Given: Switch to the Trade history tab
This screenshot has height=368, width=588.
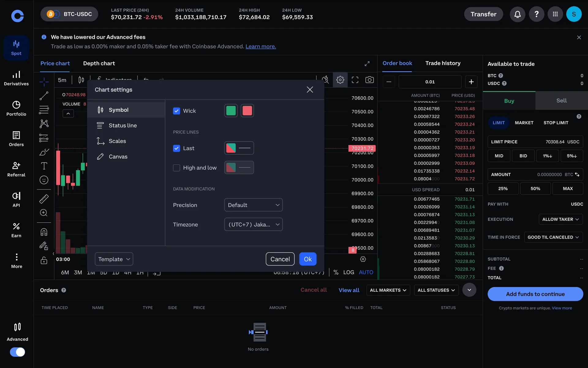Looking at the screenshot, I should (x=443, y=63).
